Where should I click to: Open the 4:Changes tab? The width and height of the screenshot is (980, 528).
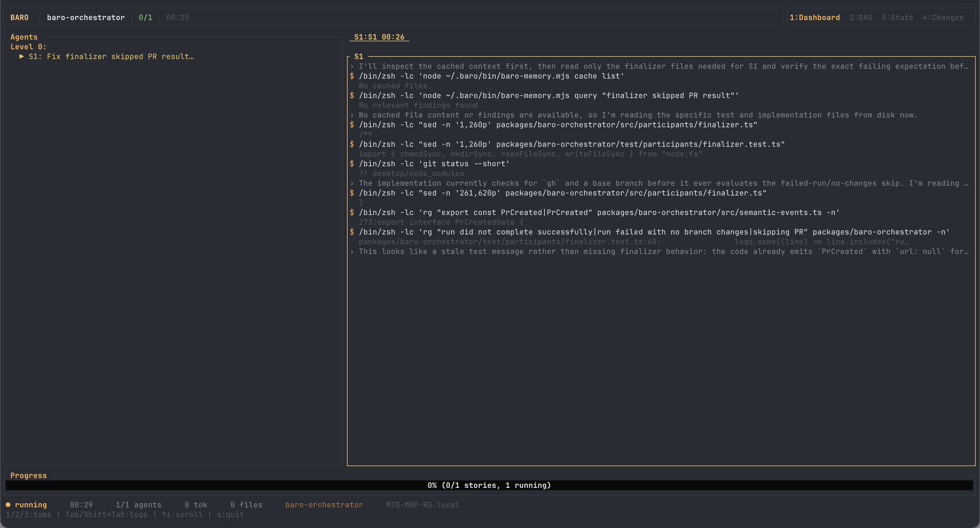pyautogui.click(x=943, y=17)
